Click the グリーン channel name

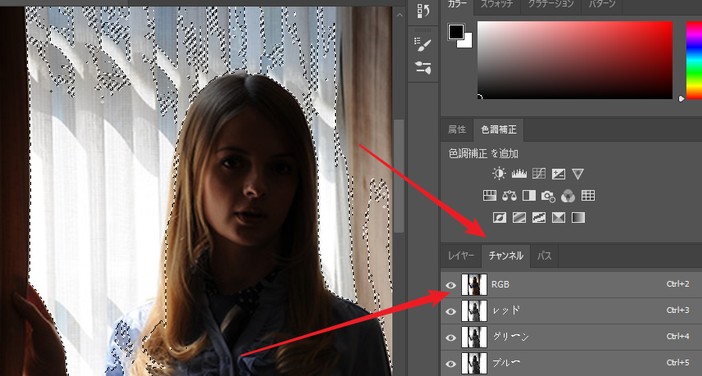click(x=510, y=337)
